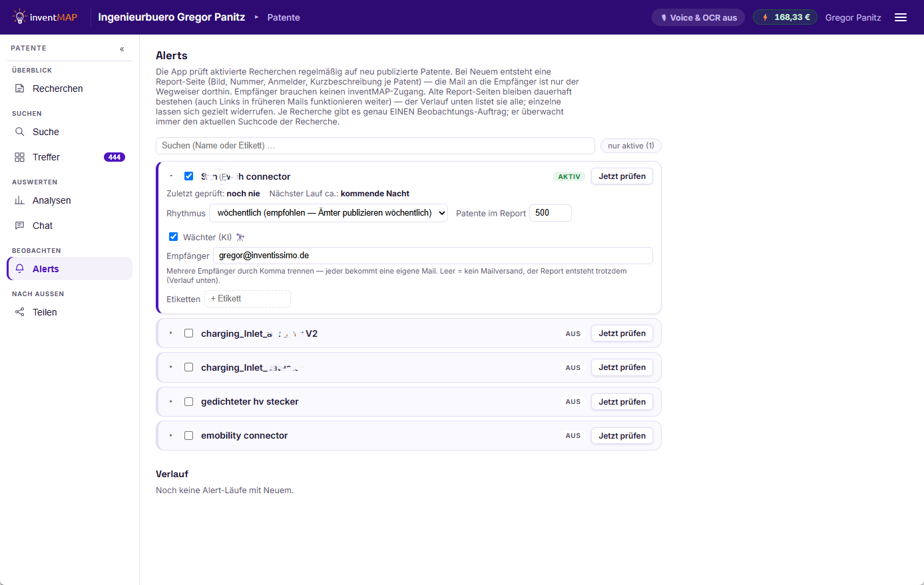924x585 pixels.
Task: Click Jetzt prüfen for second charging_Inlet row
Action: click(x=622, y=367)
